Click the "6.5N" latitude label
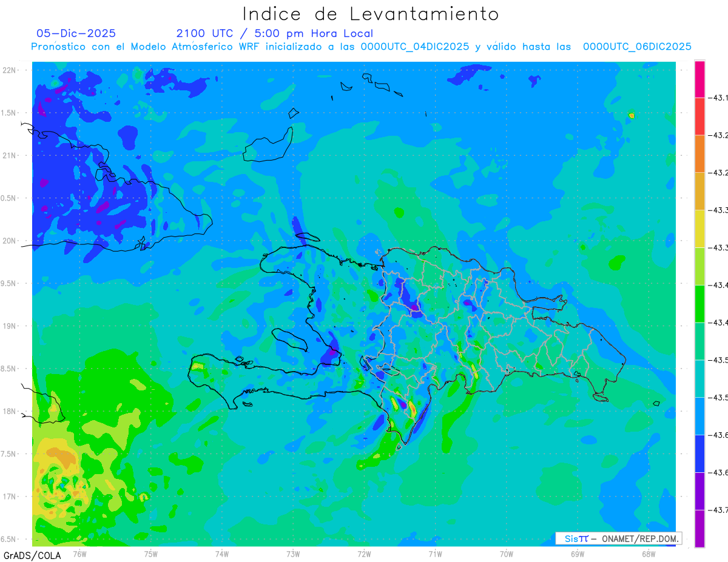The width and height of the screenshot is (728, 562). 8,540
